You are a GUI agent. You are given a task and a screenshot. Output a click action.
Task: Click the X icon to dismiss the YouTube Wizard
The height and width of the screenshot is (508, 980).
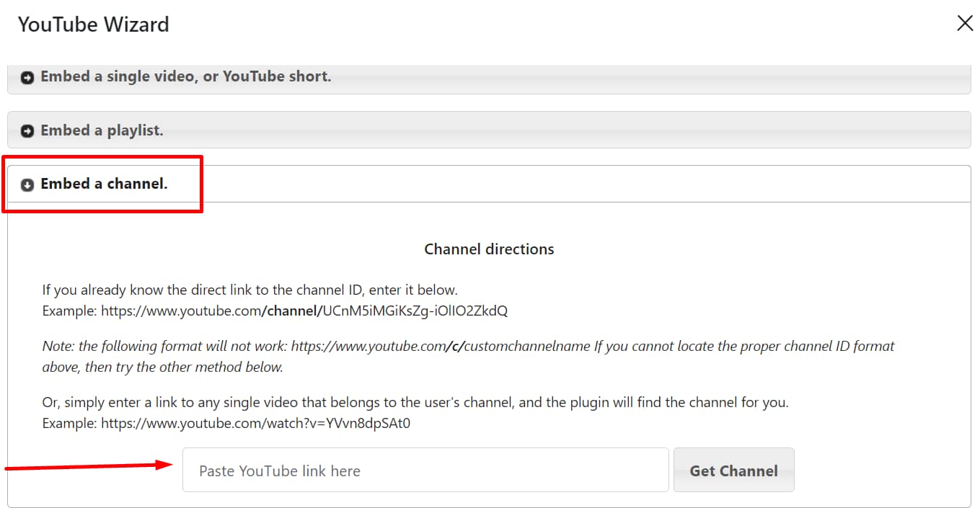(x=964, y=22)
